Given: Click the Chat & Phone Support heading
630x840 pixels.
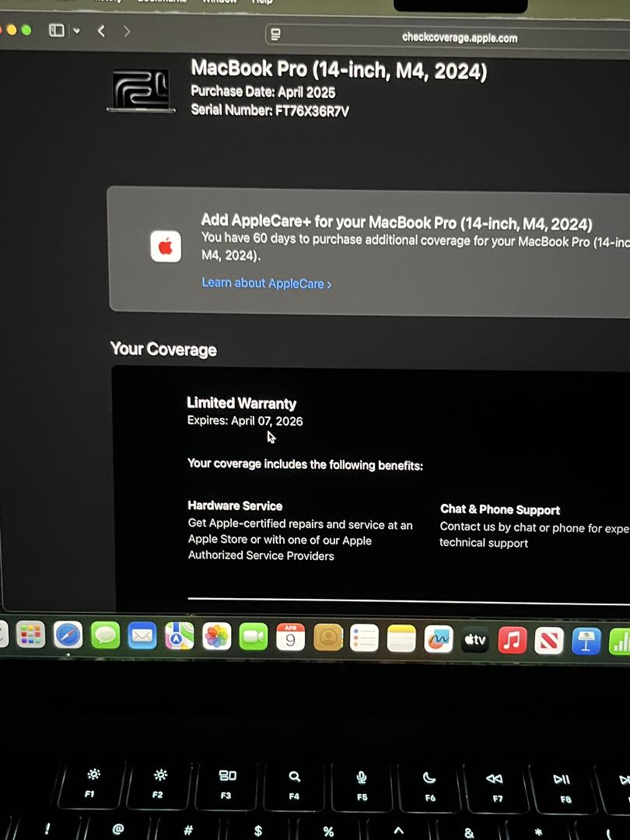Looking at the screenshot, I should pos(500,509).
